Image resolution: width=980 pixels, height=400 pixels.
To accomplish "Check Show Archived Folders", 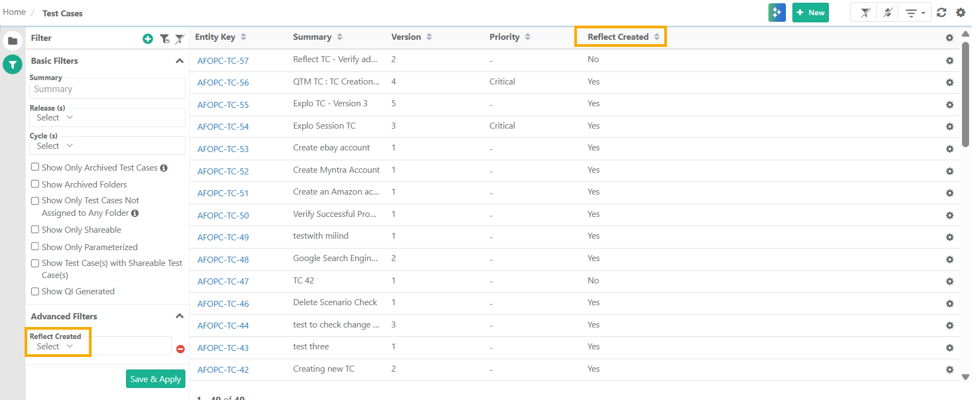I will (x=35, y=184).
